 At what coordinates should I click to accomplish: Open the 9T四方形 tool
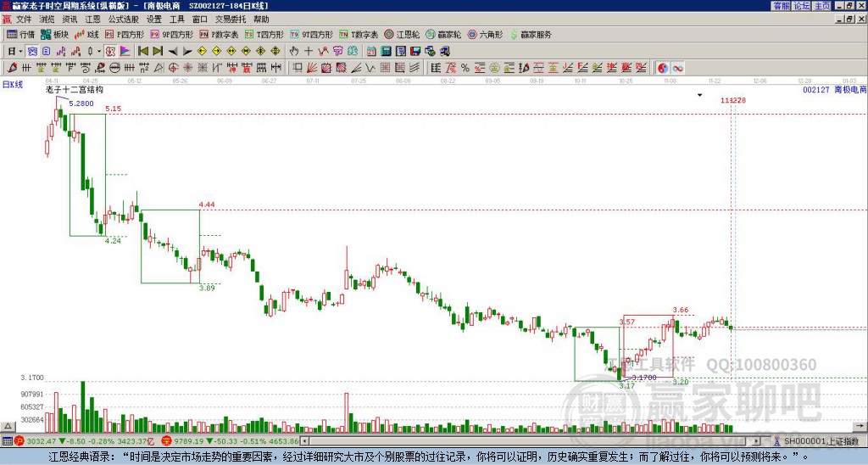pos(312,34)
